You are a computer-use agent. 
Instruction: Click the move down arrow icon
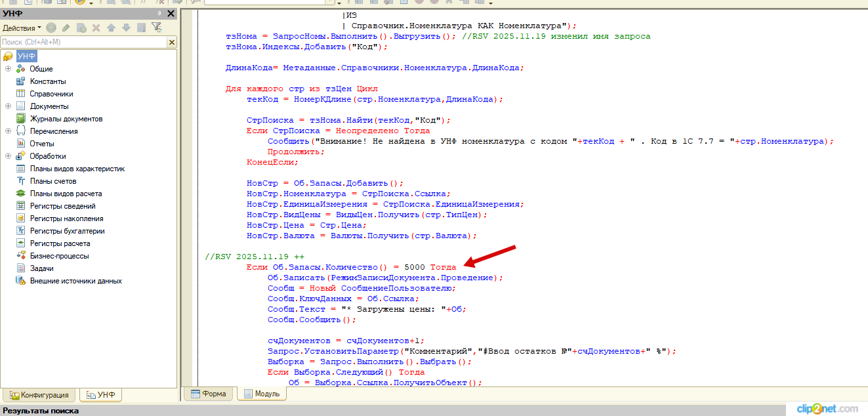coord(126,28)
